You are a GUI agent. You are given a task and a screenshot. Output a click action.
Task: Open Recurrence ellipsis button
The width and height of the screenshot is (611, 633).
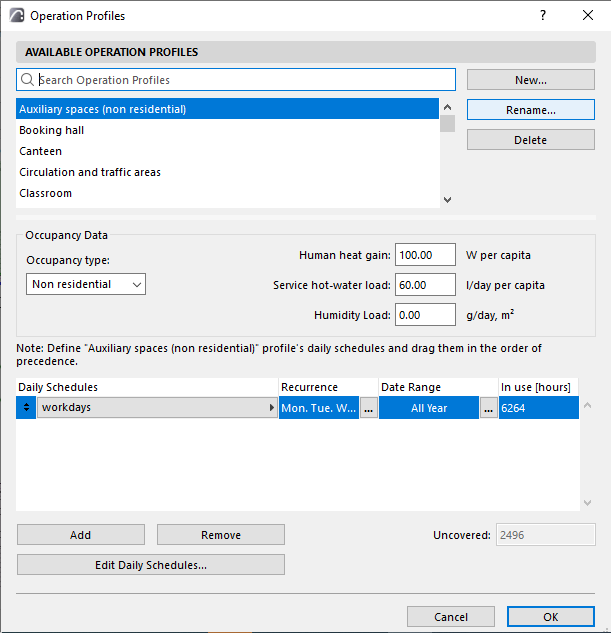(368, 408)
